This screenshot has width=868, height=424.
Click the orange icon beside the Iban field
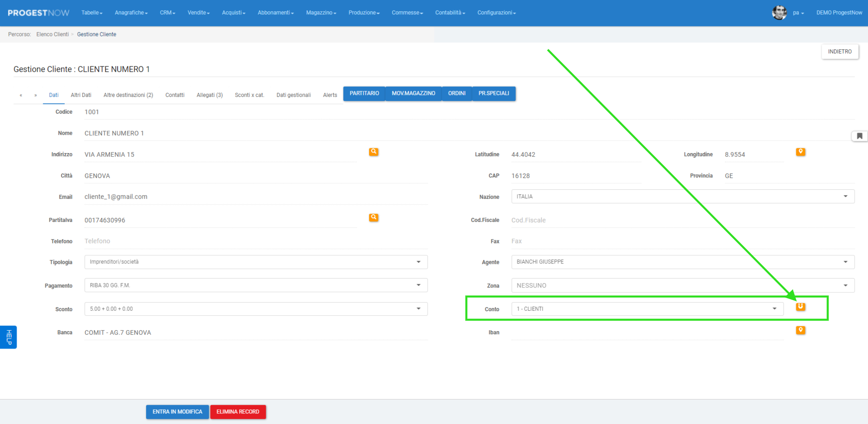point(800,330)
